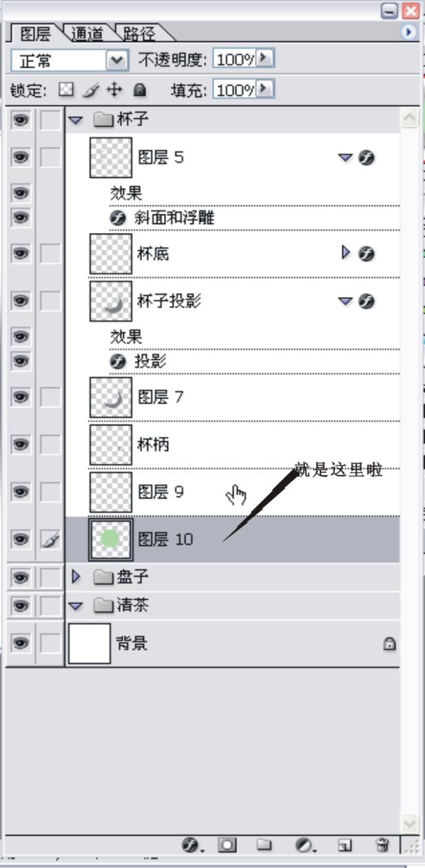This screenshot has width=425, height=868.
Task: Create a new layer icon
Action: 345,845
